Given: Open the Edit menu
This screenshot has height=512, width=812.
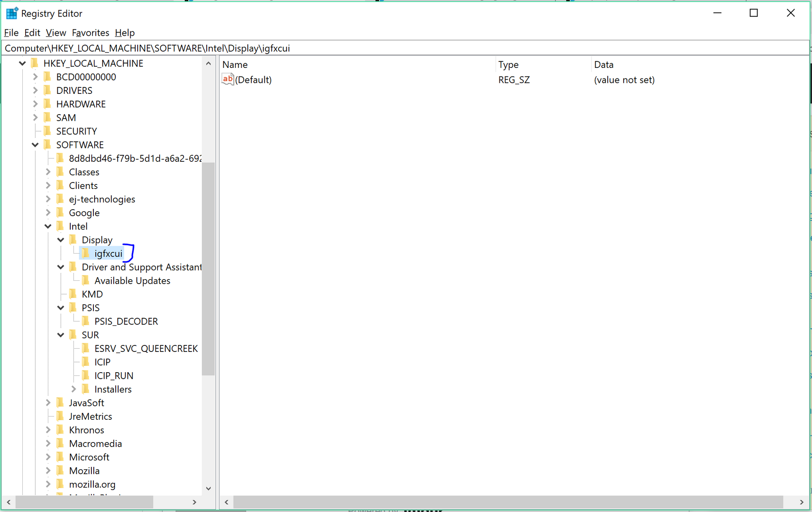Looking at the screenshot, I should pyautogui.click(x=32, y=33).
